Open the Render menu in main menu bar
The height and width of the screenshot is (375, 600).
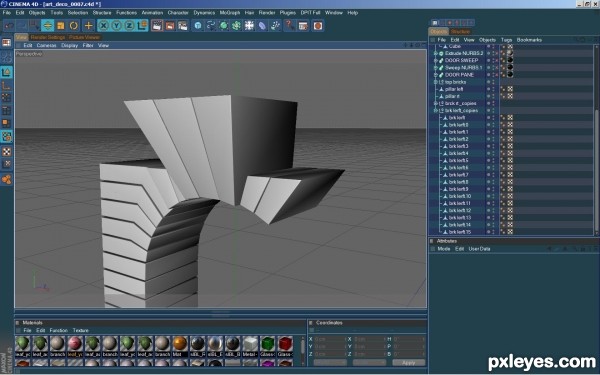click(267, 13)
